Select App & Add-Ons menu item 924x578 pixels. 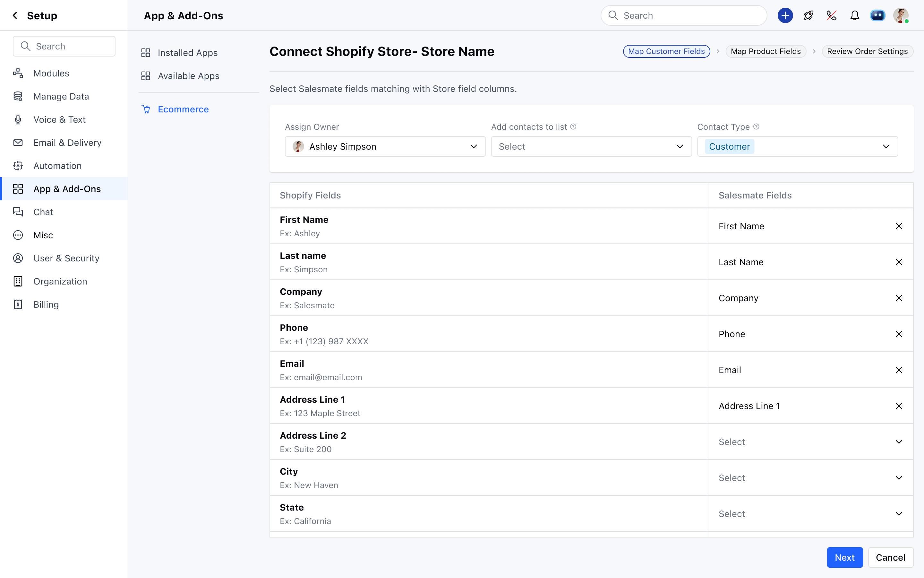(64, 189)
